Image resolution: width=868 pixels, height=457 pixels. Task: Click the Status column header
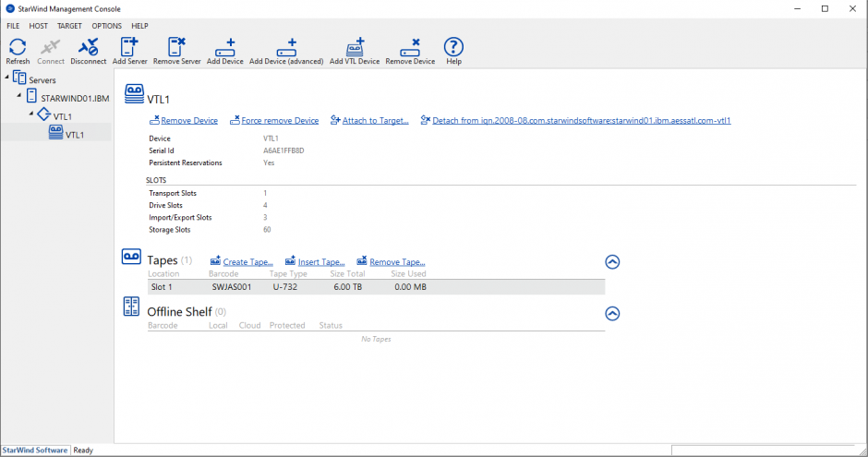coord(331,325)
